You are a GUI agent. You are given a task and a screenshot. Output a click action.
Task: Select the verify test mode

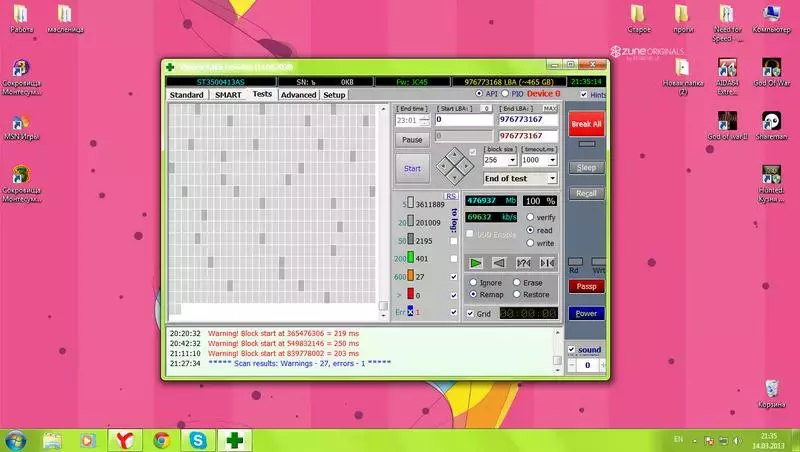point(531,217)
